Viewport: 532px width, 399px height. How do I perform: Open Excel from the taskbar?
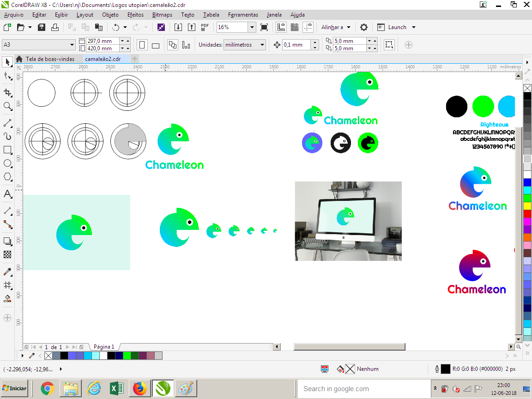(117, 388)
